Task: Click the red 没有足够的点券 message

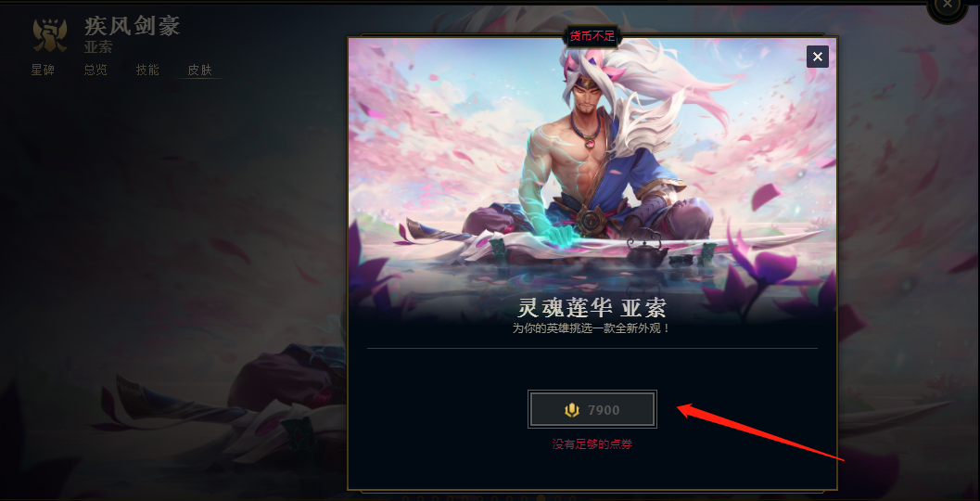Action: tap(592, 444)
